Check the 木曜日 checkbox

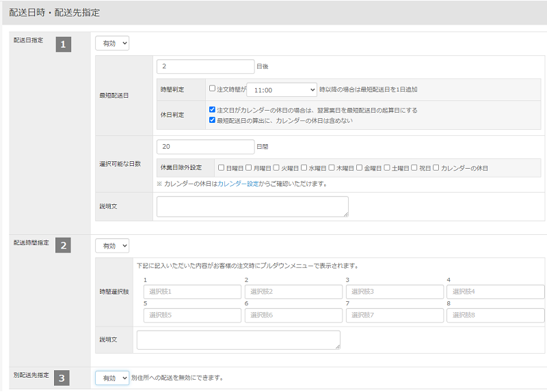point(332,168)
